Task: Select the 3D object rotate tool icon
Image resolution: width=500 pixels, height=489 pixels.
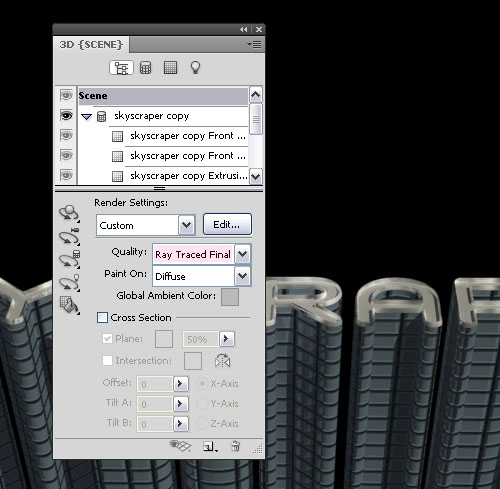Action: (69, 213)
